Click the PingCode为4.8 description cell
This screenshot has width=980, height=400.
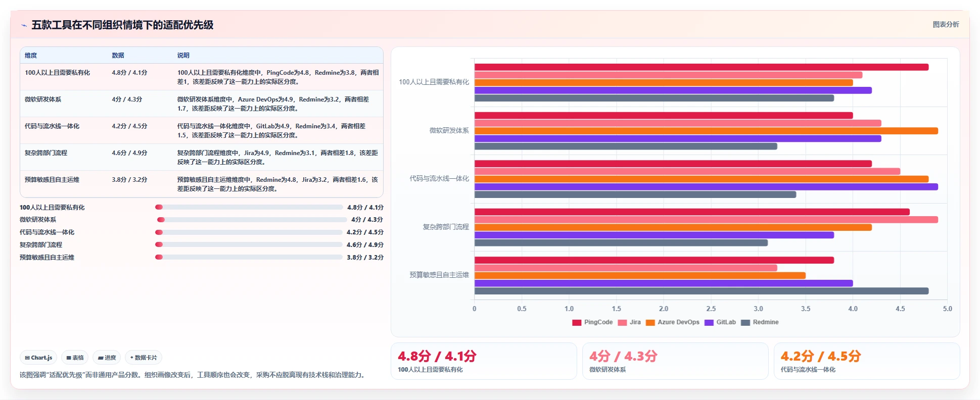pyautogui.click(x=278, y=77)
